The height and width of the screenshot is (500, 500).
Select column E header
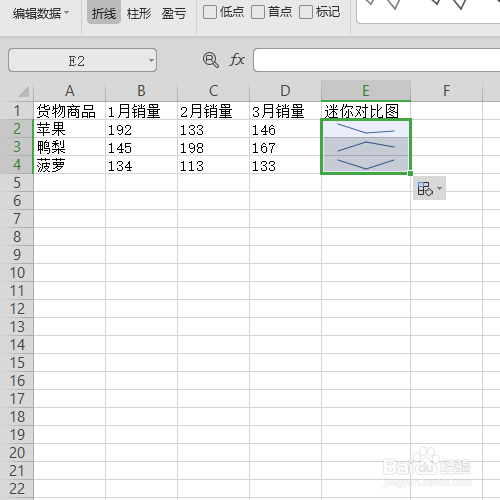pos(366,91)
